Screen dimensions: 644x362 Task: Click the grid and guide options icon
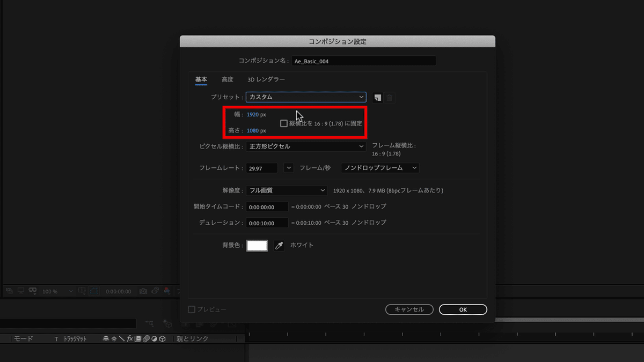(82, 291)
